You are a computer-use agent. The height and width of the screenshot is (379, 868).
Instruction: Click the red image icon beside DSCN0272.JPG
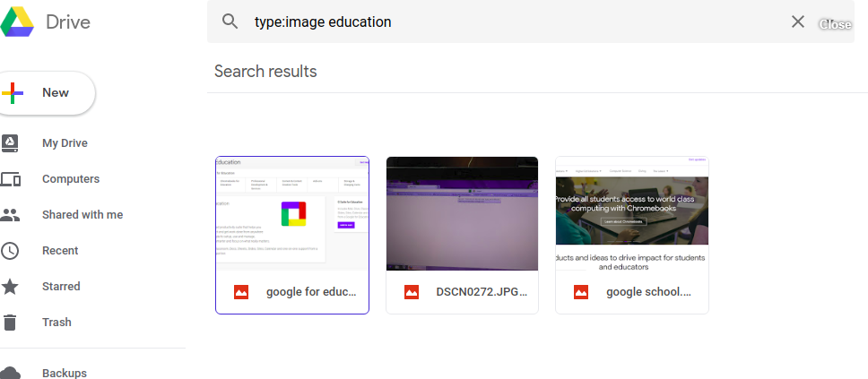pyautogui.click(x=412, y=292)
